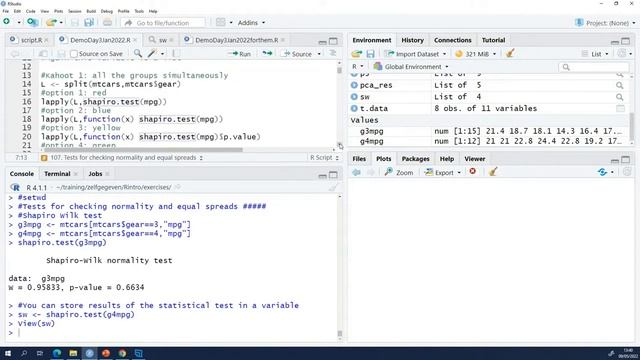Switch to the Files tab
The image size is (640, 360).
coord(359,159)
